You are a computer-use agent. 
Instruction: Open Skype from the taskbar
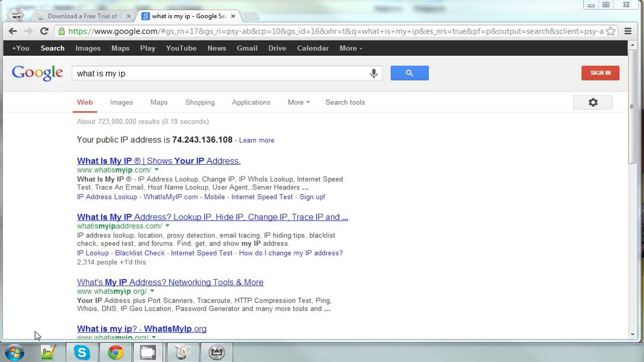(x=82, y=352)
